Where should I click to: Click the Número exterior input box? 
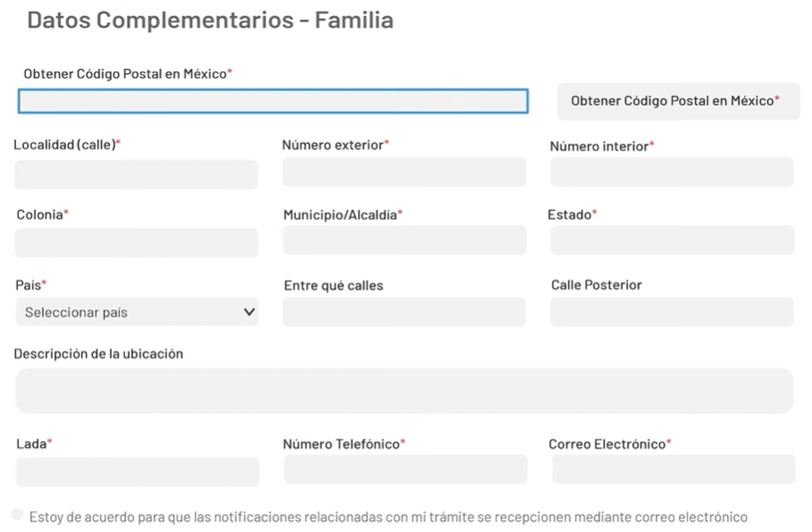404,172
